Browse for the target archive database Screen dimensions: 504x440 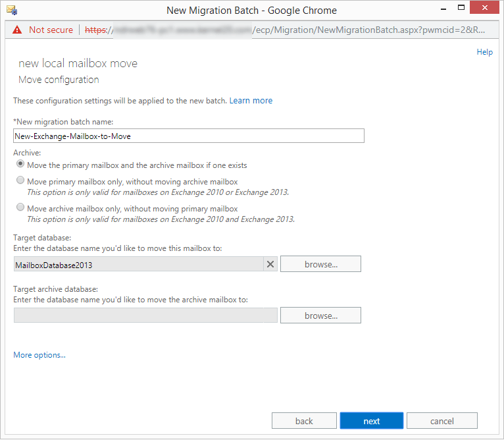pyautogui.click(x=320, y=316)
